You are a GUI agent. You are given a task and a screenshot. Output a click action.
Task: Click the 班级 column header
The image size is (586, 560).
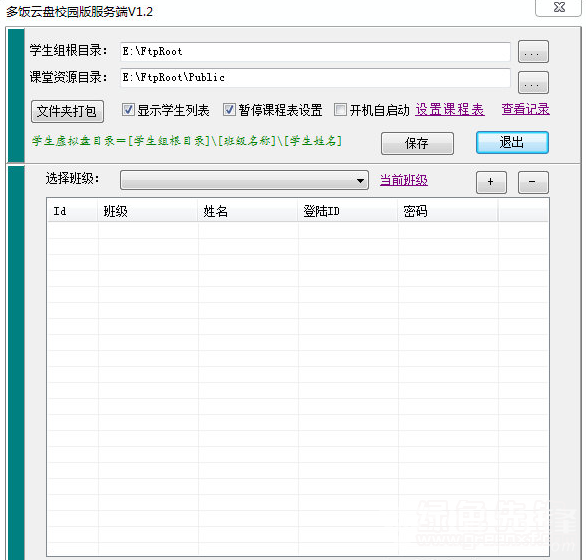(148, 211)
